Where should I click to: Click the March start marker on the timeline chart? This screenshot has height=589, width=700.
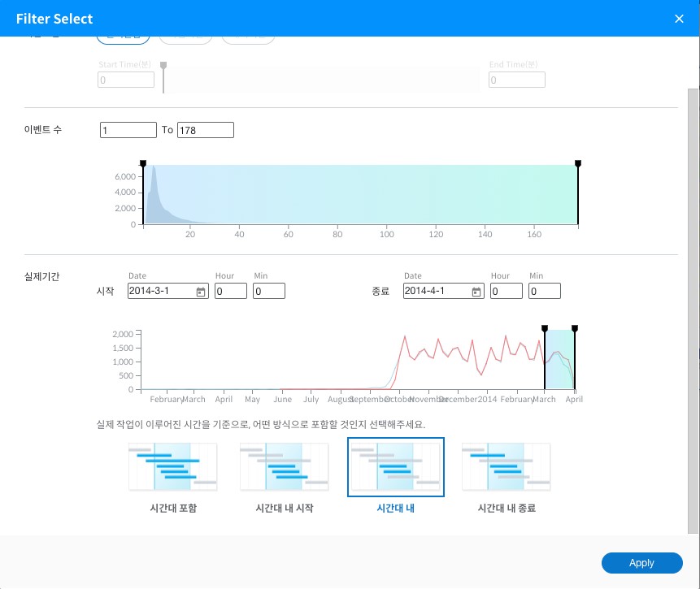(545, 329)
